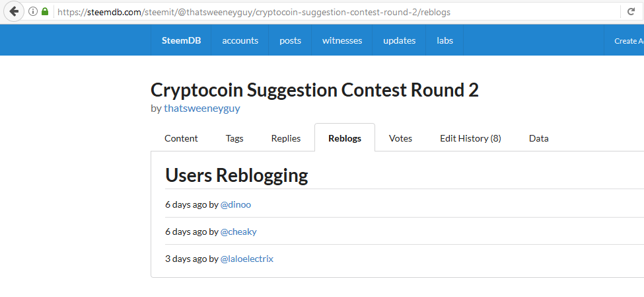This screenshot has height=297, width=644.
Task: Reload the page with the refresh icon
Action: tap(631, 11)
